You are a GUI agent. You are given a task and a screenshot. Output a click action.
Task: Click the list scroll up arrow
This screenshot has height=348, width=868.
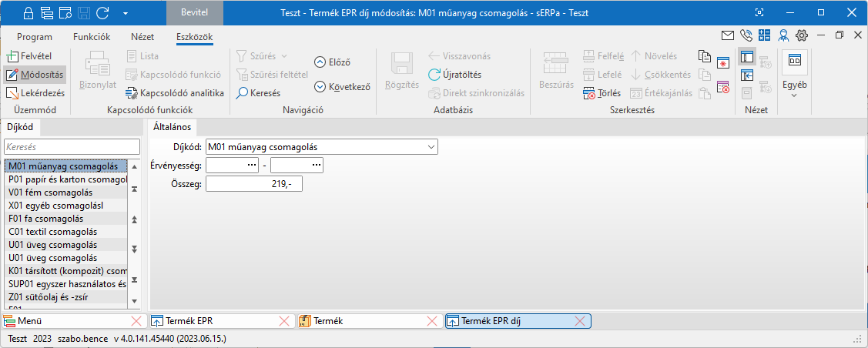(134, 166)
